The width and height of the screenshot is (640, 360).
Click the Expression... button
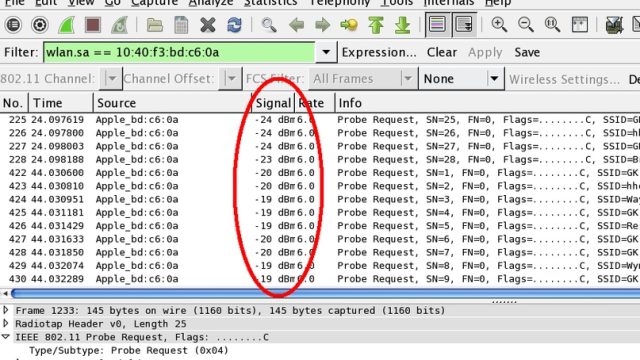(x=379, y=52)
